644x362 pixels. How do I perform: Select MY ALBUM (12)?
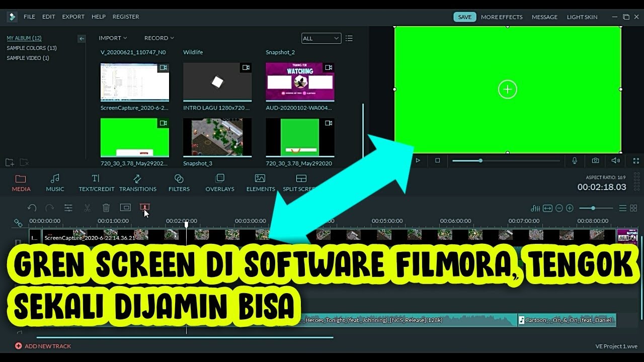[x=24, y=38]
